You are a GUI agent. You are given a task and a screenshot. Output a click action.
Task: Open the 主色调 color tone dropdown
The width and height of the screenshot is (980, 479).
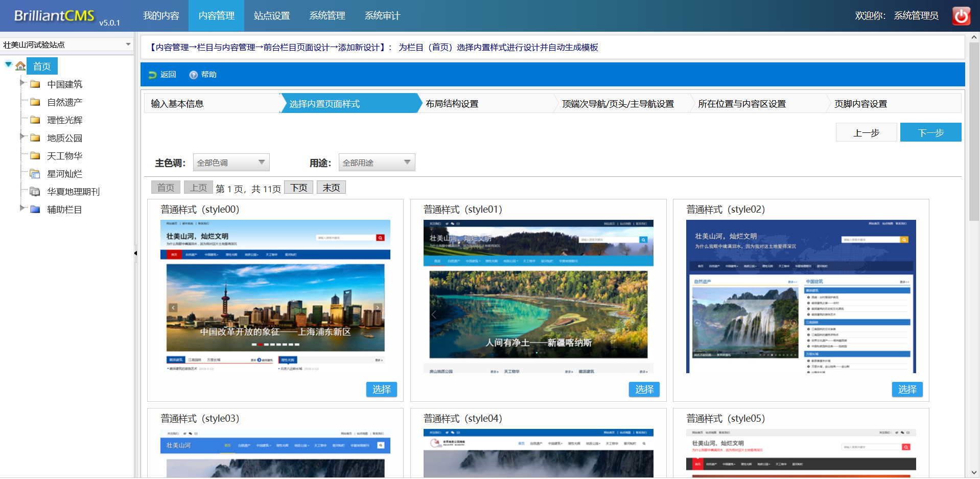tap(231, 163)
